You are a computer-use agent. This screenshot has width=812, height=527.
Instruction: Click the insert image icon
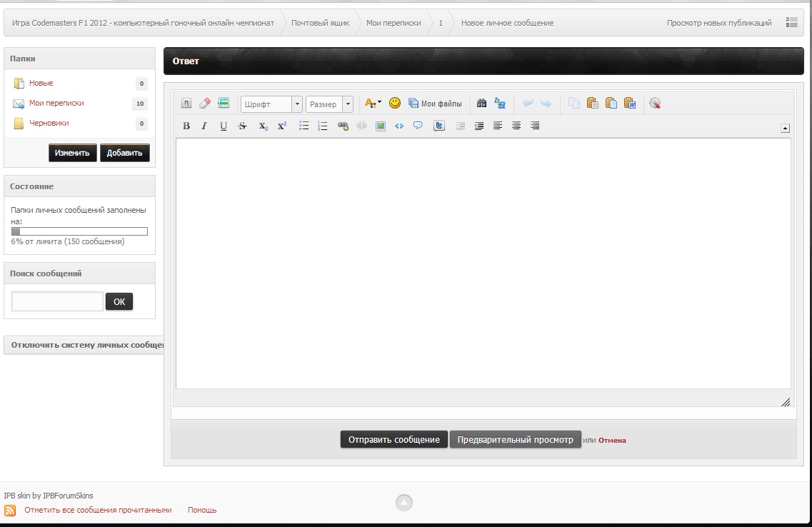coord(381,126)
